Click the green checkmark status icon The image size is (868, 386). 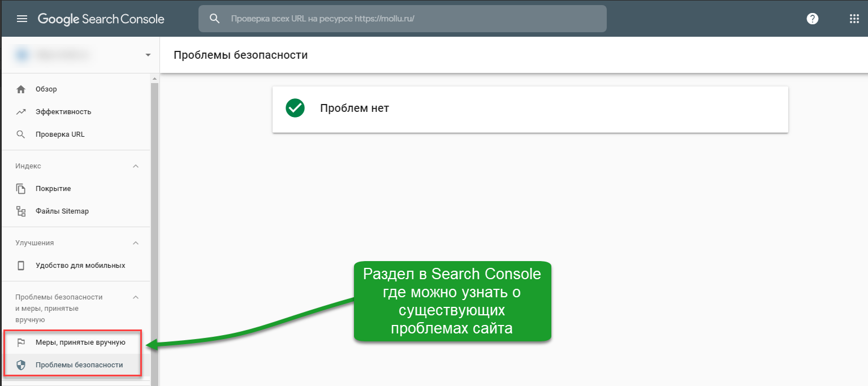pos(295,108)
